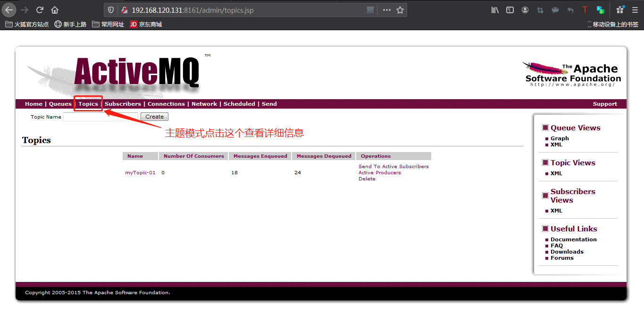Open 移动设备上的书签 mobile bookmarks

coord(613,24)
